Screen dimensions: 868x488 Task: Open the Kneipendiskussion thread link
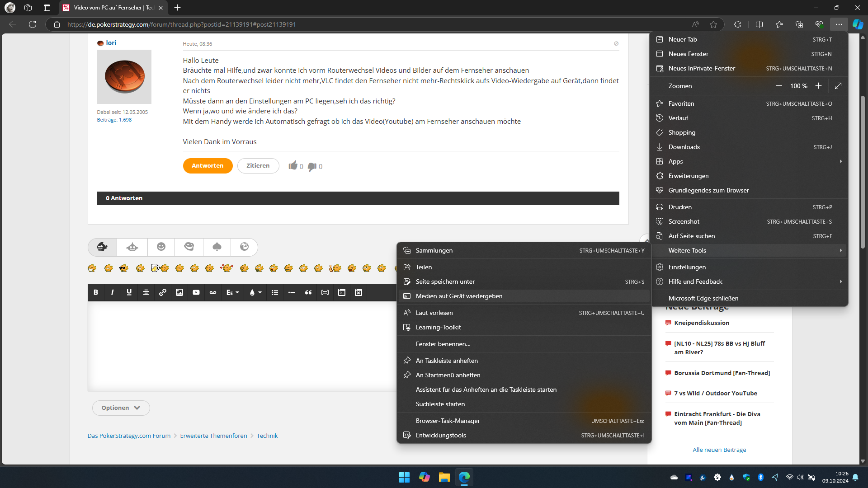pos(702,323)
